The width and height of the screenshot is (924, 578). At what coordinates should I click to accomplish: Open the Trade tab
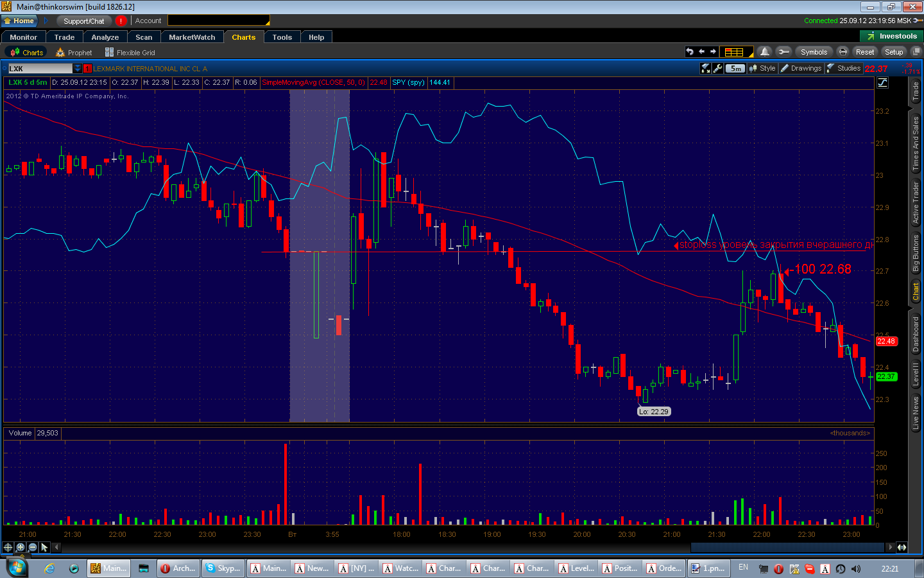[64, 37]
